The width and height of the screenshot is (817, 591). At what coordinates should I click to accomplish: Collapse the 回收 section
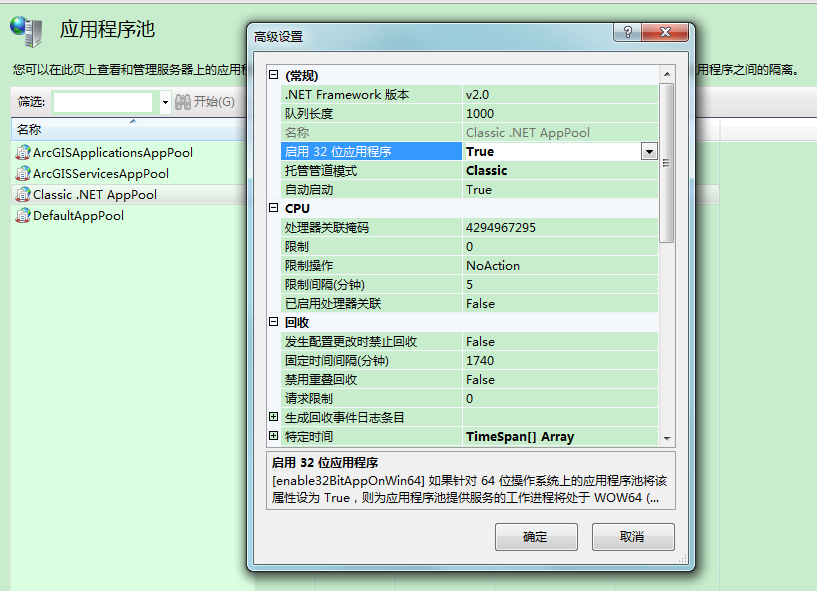click(x=274, y=323)
